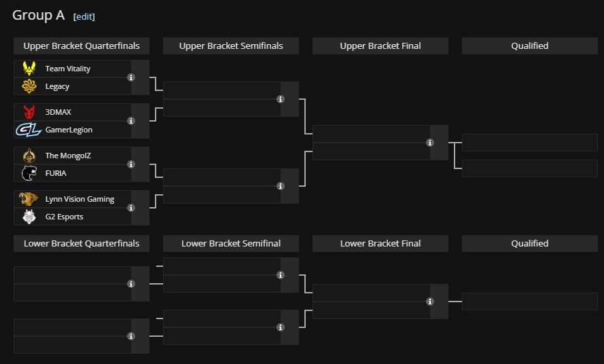Click the empty Lower Bracket Qualified slot
The width and height of the screenshot is (604, 364).
tap(529, 302)
